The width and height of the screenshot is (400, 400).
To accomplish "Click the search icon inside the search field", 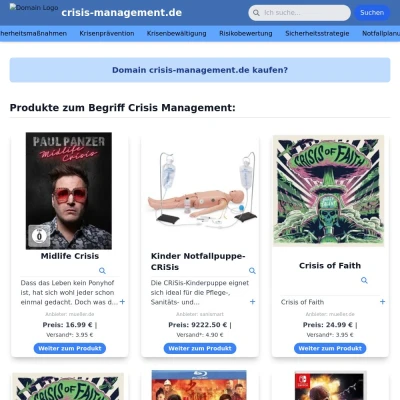I will (256, 13).
